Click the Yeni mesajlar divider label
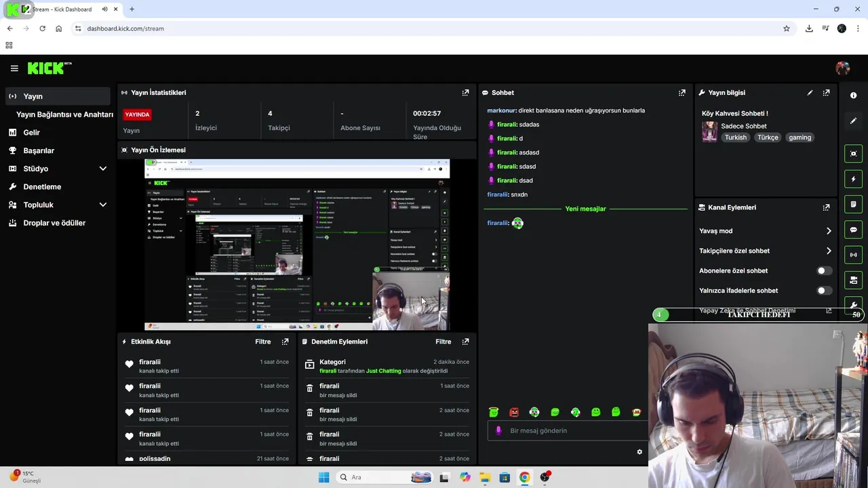Screen dimensions: 868x488 pos(585,209)
